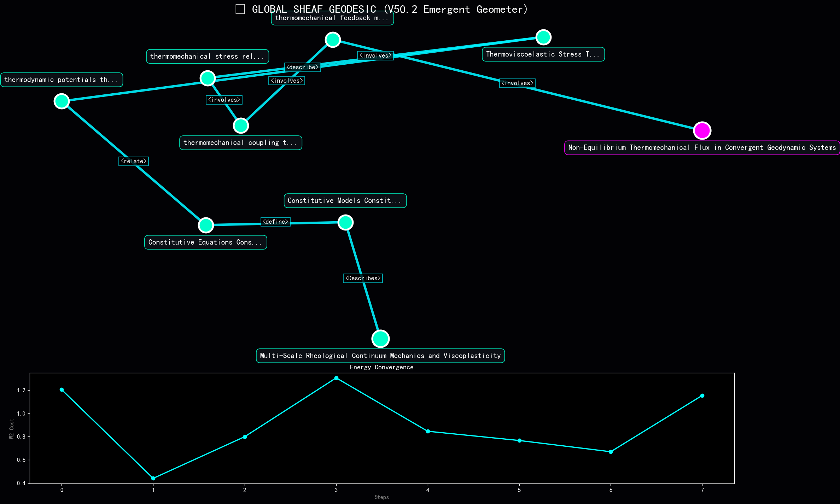Select the node below the Constitutive Models label

tap(345, 222)
